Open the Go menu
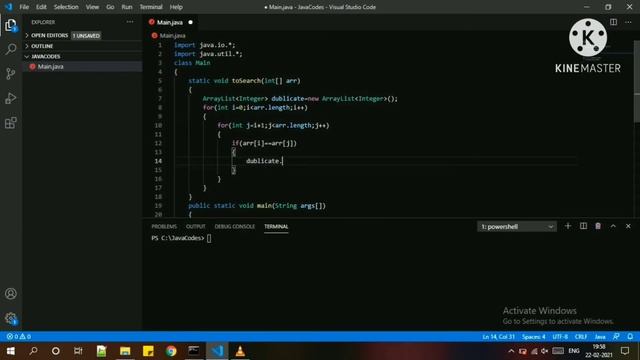The width and height of the screenshot is (640, 360). tap(110, 7)
